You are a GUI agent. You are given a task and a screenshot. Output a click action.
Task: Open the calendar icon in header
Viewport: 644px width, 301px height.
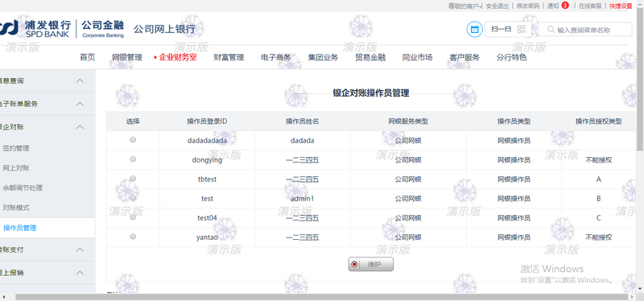point(474,29)
